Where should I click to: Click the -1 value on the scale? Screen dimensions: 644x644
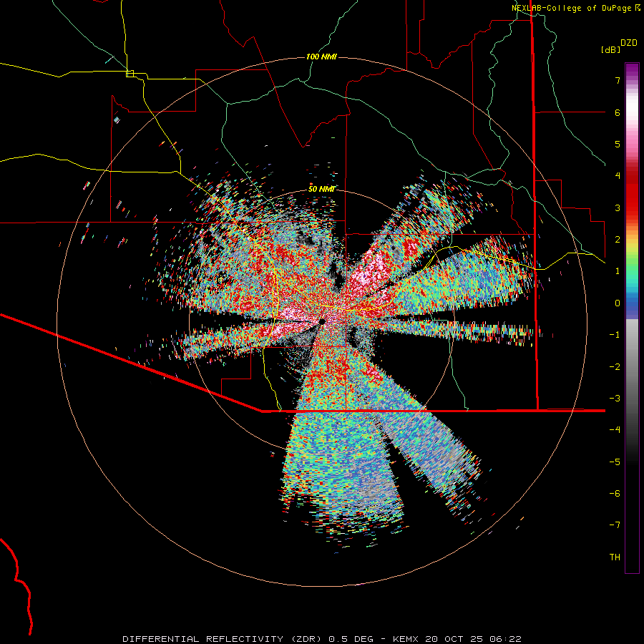(x=615, y=335)
